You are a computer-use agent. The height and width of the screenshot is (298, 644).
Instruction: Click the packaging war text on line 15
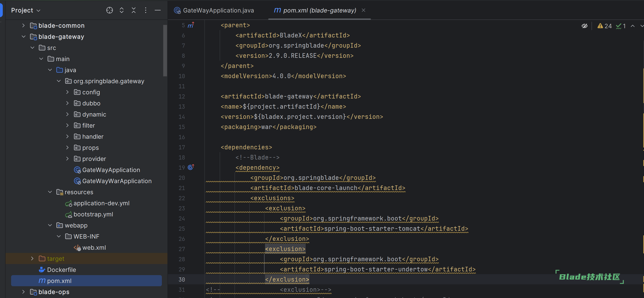click(x=268, y=127)
